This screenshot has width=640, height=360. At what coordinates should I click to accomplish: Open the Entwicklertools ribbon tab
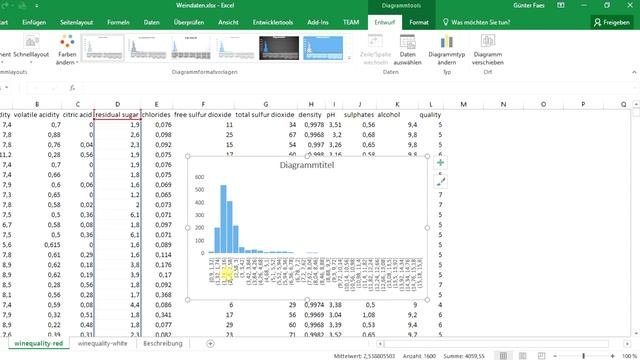[x=273, y=22]
